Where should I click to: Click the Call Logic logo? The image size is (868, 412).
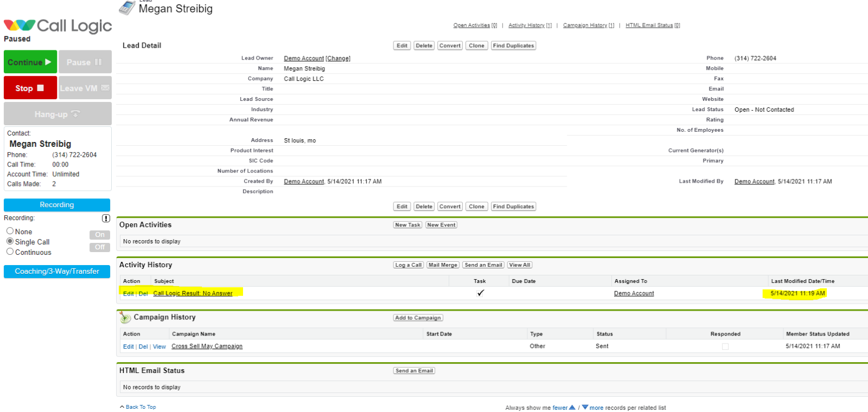click(x=58, y=26)
